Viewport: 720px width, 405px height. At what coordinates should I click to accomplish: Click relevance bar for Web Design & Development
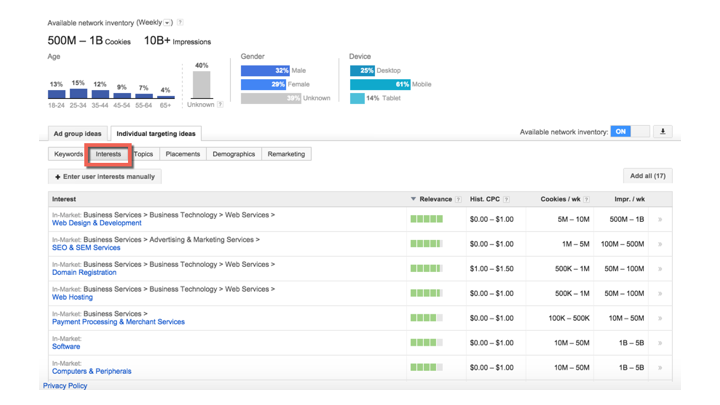click(x=427, y=219)
